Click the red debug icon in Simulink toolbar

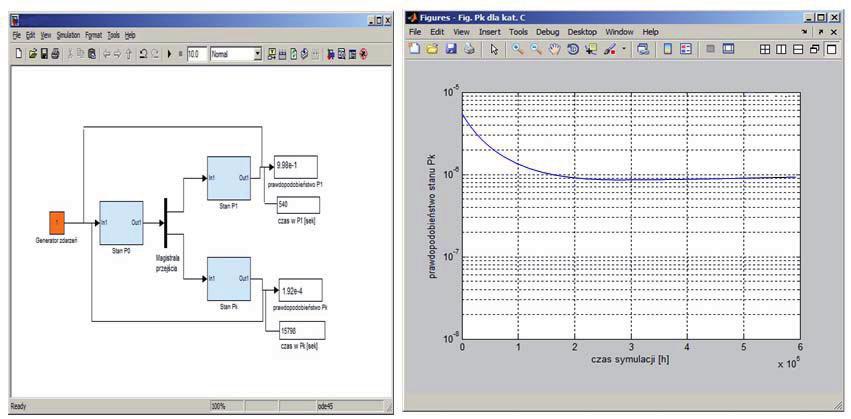point(363,54)
